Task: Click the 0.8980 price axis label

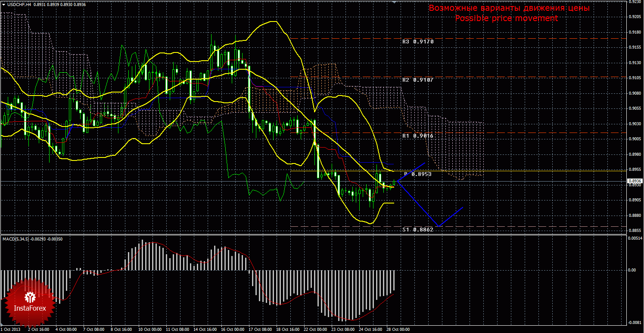Action: (635, 154)
